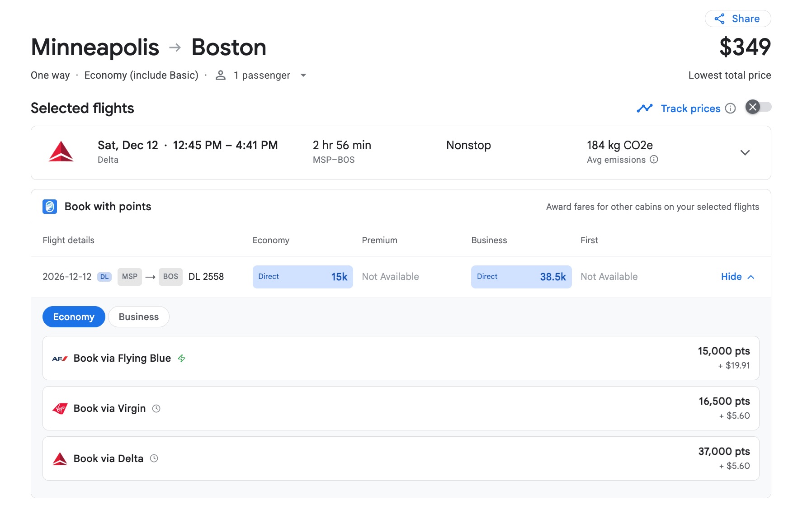Toggle the Track prices switch
The height and width of the screenshot is (510, 812).
tap(758, 107)
